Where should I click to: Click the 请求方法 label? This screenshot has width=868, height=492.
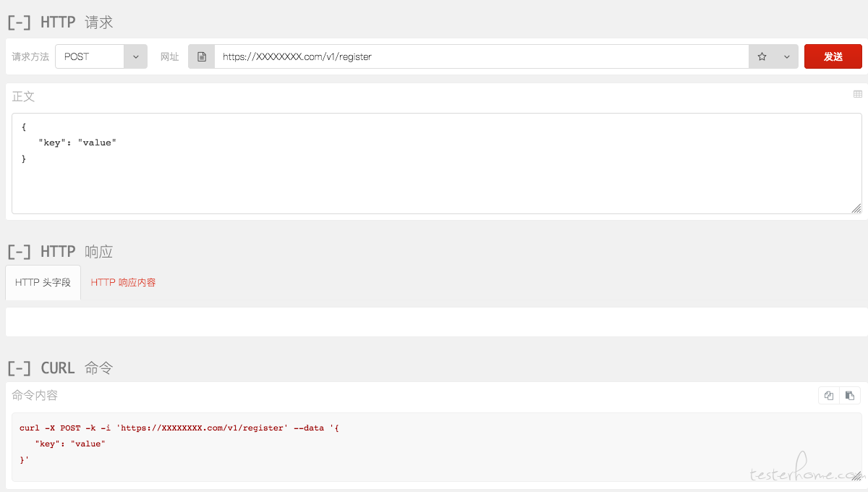click(x=30, y=56)
